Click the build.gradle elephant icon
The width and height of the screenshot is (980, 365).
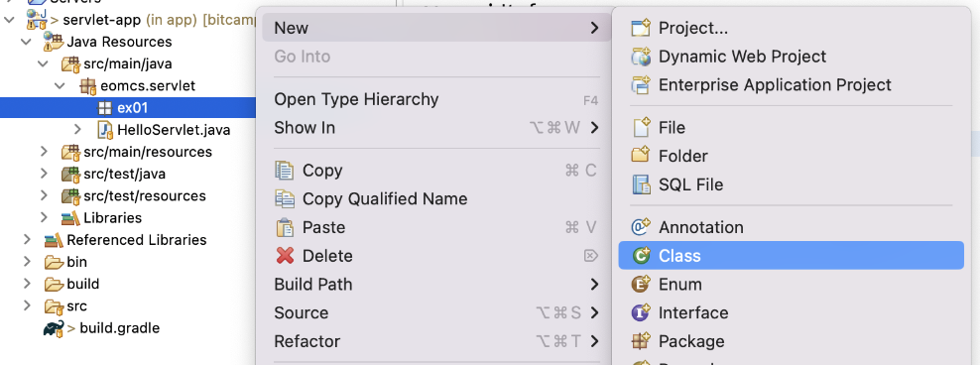coord(54,328)
